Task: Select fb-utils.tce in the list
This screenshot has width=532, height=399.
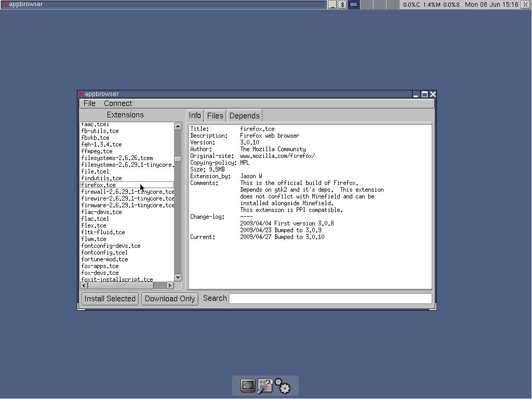Action: [x=127, y=131]
